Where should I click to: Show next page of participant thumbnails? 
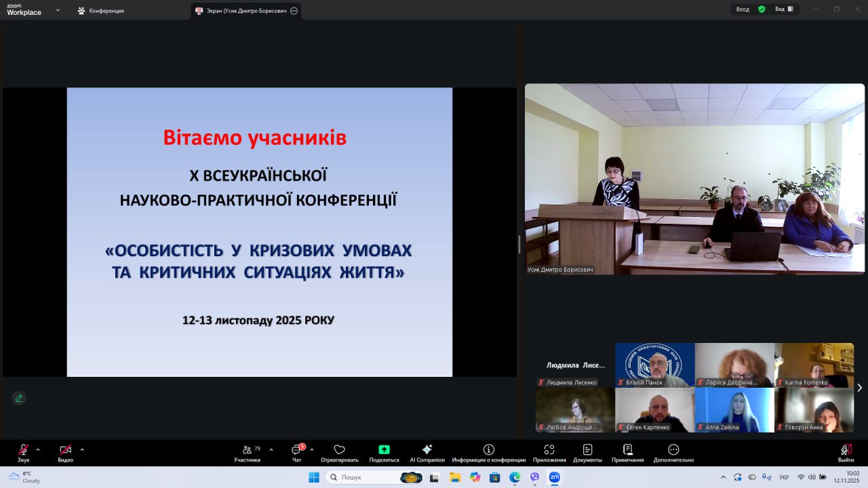(x=859, y=388)
